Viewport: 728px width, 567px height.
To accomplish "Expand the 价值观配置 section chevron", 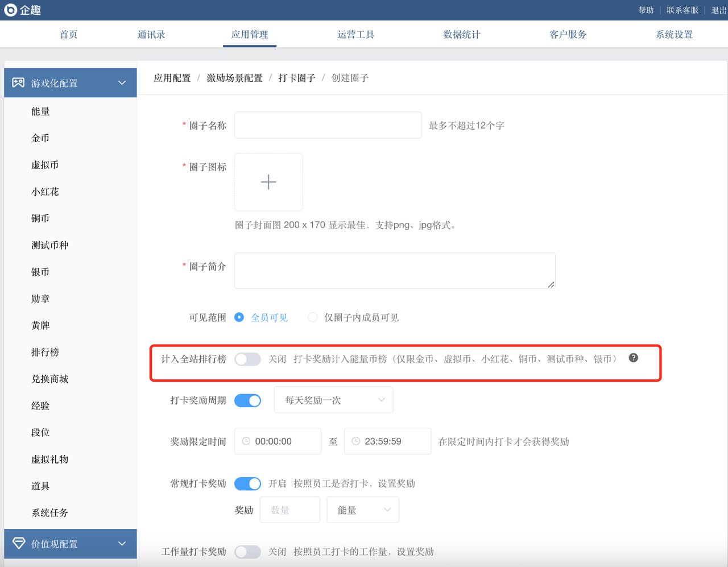I will 122,544.
